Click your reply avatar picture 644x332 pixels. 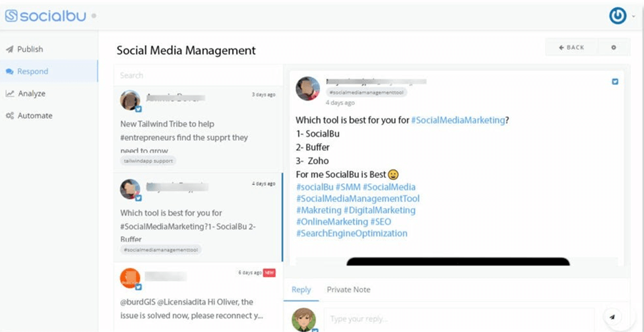[303, 320]
